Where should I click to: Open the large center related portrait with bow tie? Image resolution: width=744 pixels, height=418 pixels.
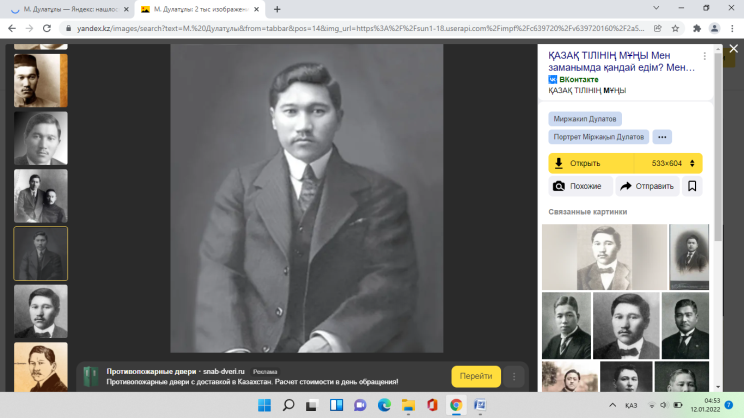tap(626, 325)
